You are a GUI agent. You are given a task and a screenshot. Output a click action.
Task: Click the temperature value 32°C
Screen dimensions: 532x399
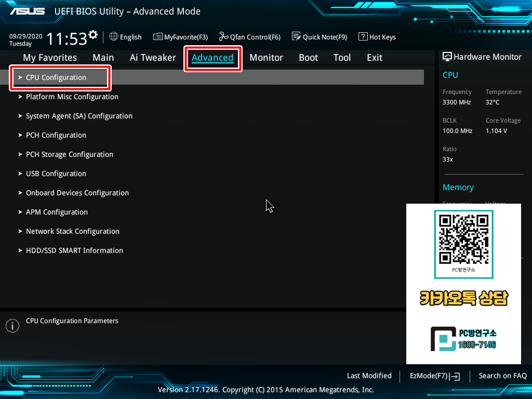click(x=493, y=102)
